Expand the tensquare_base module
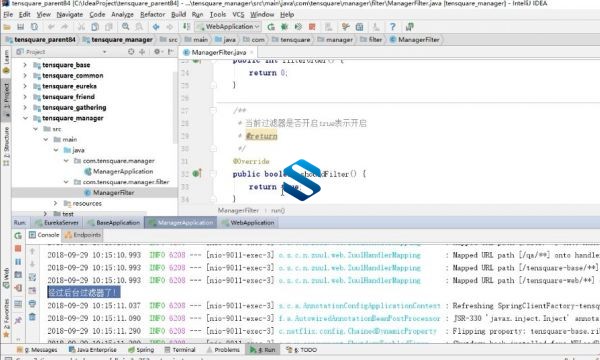 tap(25, 65)
